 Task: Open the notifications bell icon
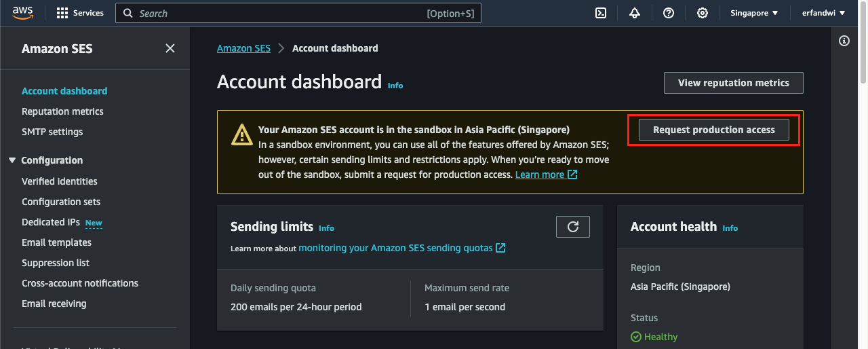click(635, 13)
